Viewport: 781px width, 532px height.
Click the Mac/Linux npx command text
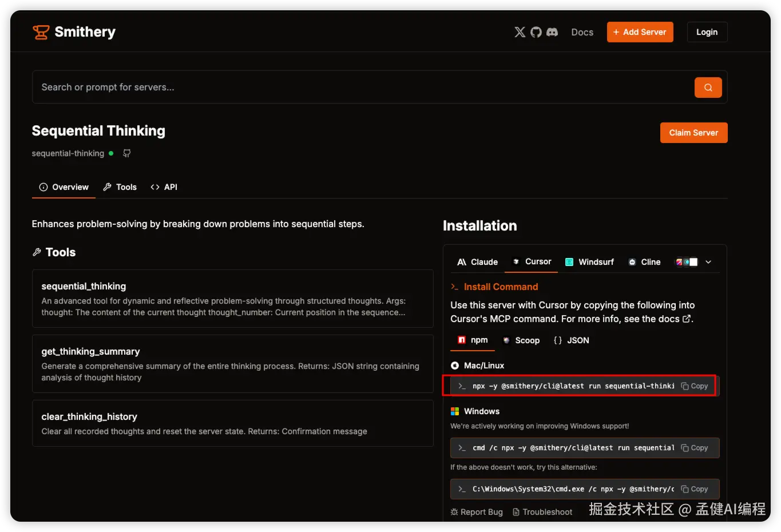click(x=573, y=386)
